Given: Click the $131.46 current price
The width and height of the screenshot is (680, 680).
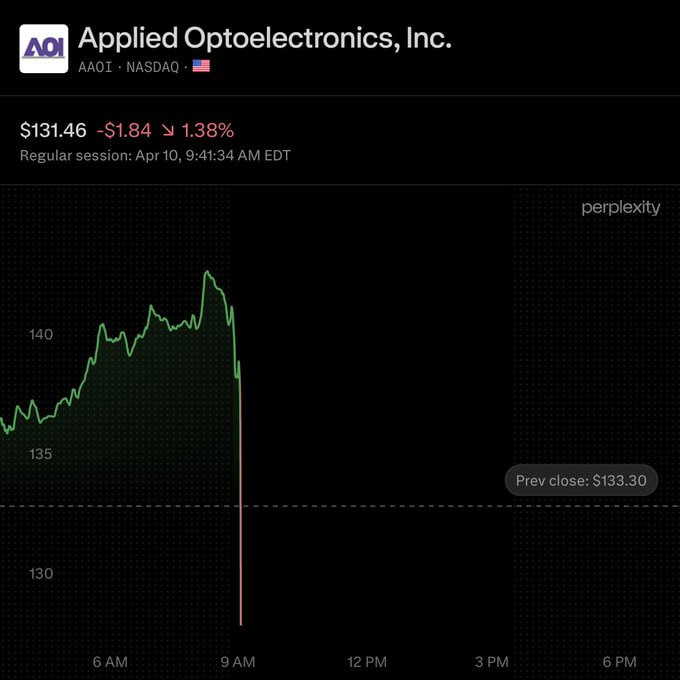Looking at the screenshot, I should pyautogui.click(x=53, y=130).
